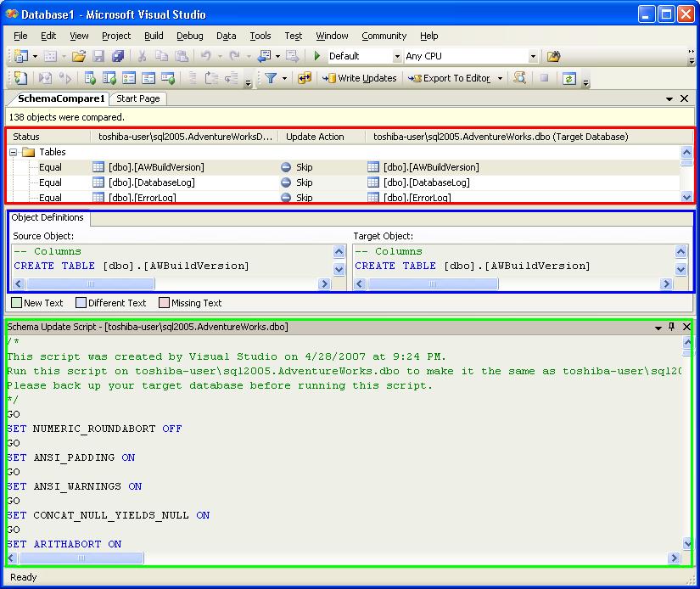
Task: Click the Refresh icon in schema compare toolbar
Action: [x=568, y=78]
